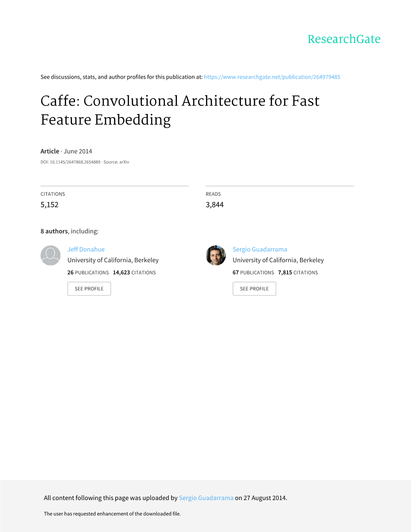Click the DOI 10.1145/2647868.2654889 text
411x532 pixels.
(70, 162)
